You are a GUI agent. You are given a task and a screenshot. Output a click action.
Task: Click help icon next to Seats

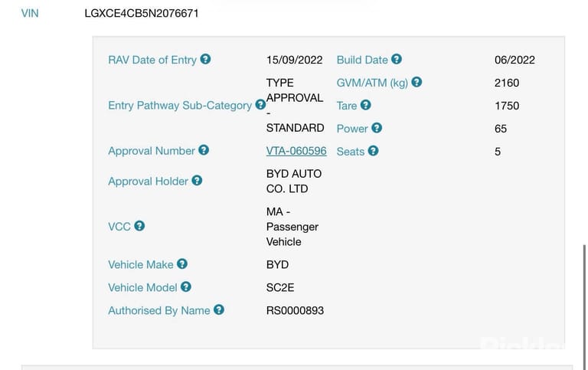[373, 151]
